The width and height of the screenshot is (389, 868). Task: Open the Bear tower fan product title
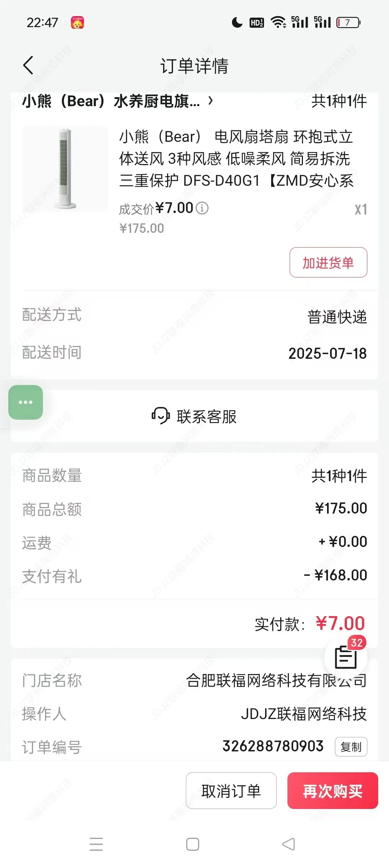[x=236, y=158]
